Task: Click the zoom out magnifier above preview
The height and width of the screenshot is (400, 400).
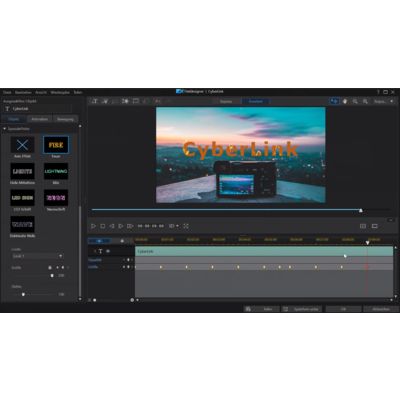Action: click(355, 101)
